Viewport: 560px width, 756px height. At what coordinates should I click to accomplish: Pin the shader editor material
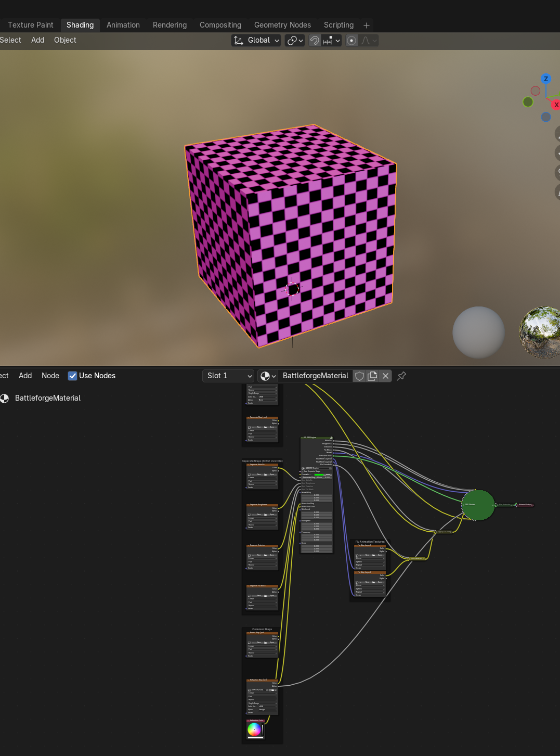tap(401, 376)
